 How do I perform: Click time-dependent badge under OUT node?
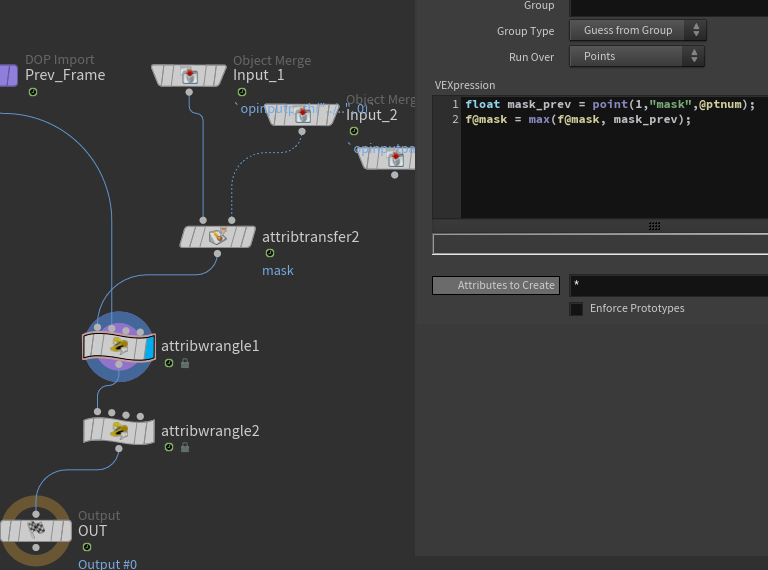tap(87, 547)
